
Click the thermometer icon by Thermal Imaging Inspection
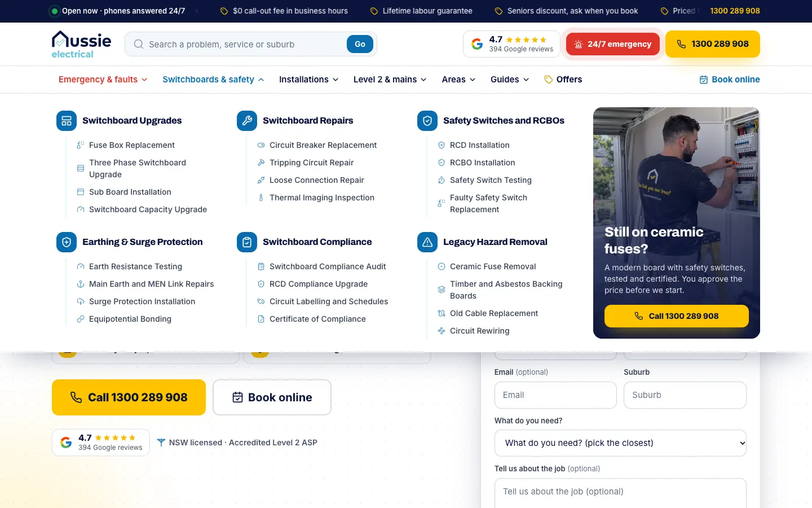[x=261, y=198]
